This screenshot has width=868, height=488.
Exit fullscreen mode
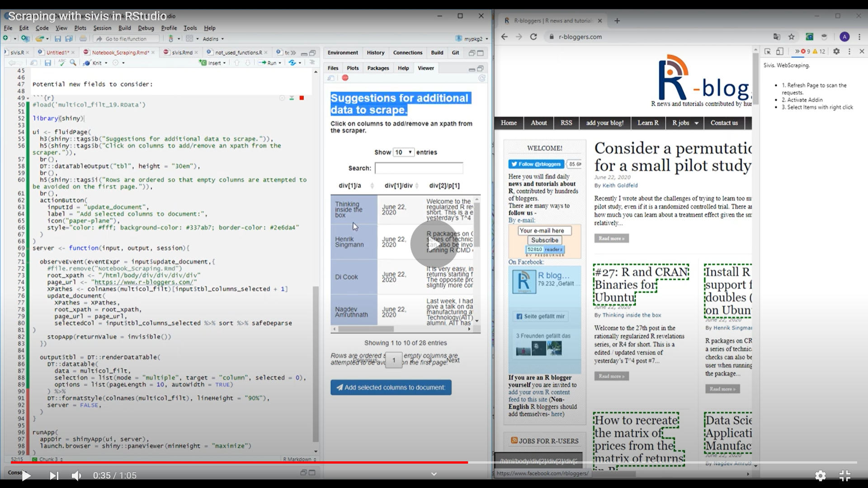point(844,475)
